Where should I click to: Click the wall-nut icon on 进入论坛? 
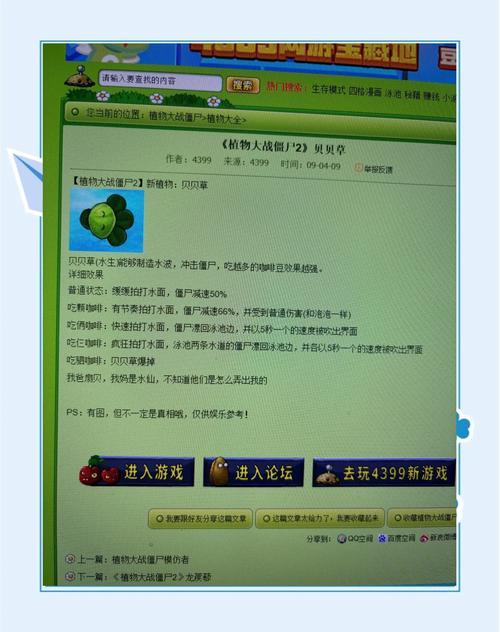(x=219, y=471)
